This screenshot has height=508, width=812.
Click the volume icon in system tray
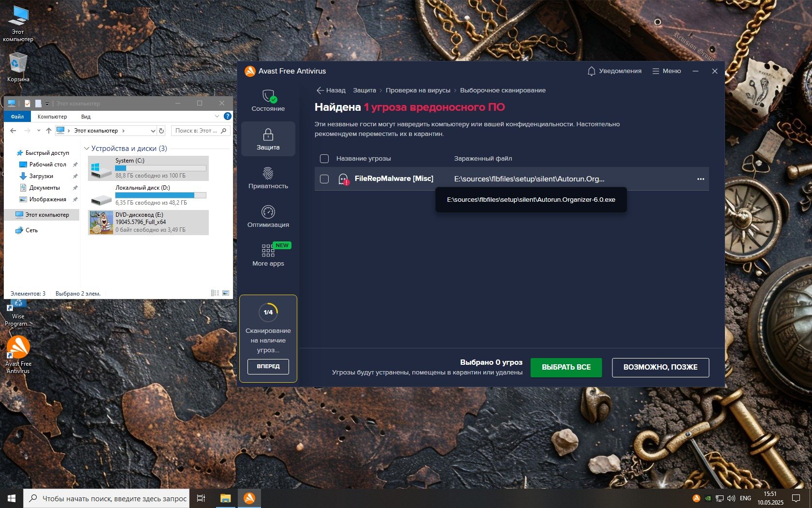[x=731, y=498]
